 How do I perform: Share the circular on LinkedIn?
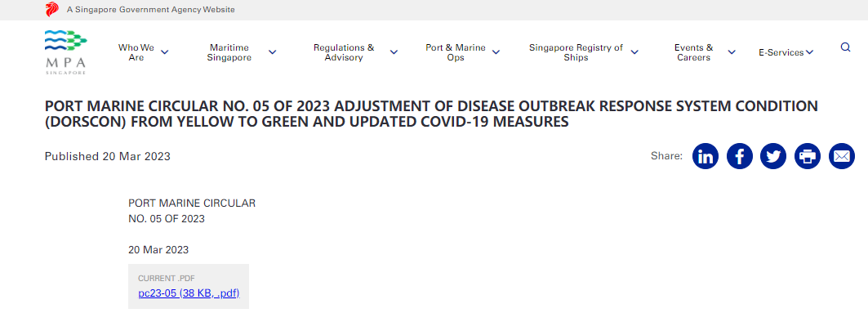(706, 156)
